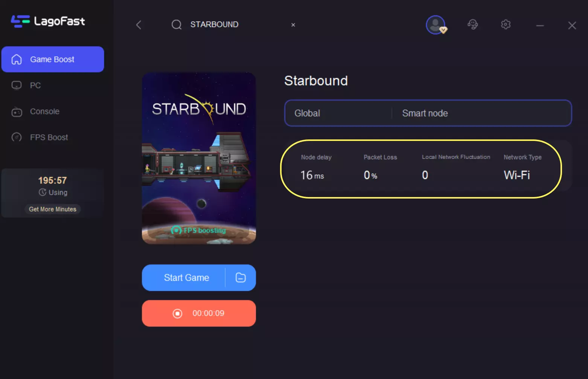Image resolution: width=588 pixels, height=379 pixels.
Task: Expand the Smart node selector
Action: [x=482, y=113]
